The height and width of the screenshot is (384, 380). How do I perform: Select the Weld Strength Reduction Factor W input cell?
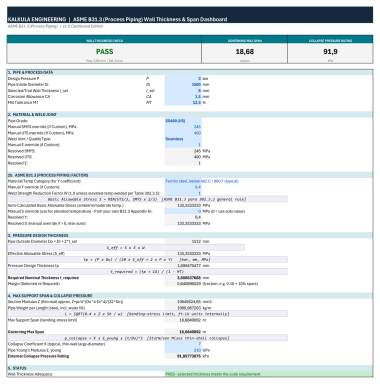(x=183, y=193)
